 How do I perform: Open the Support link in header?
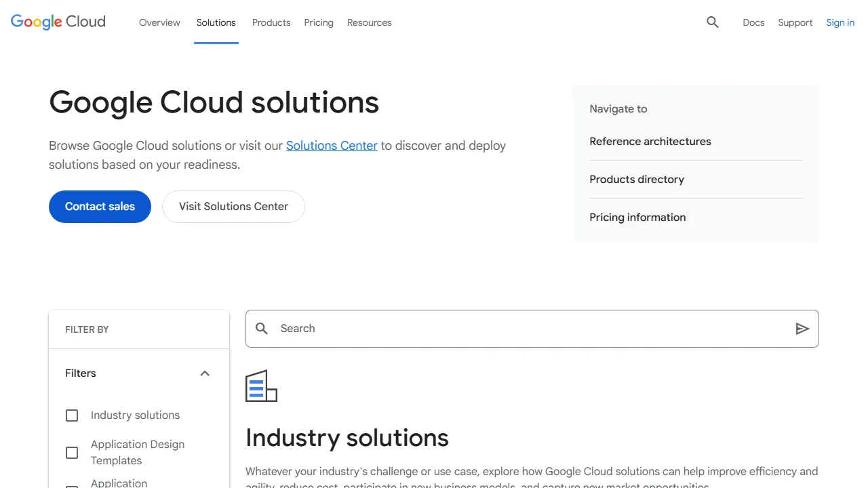point(795,22)
